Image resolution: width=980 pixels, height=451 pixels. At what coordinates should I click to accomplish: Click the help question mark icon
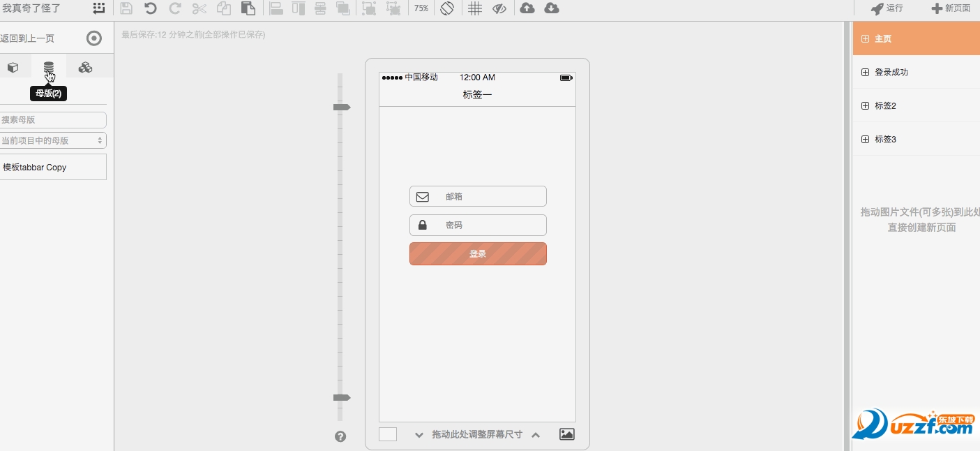pyautogui.click(x=340, y=436)
